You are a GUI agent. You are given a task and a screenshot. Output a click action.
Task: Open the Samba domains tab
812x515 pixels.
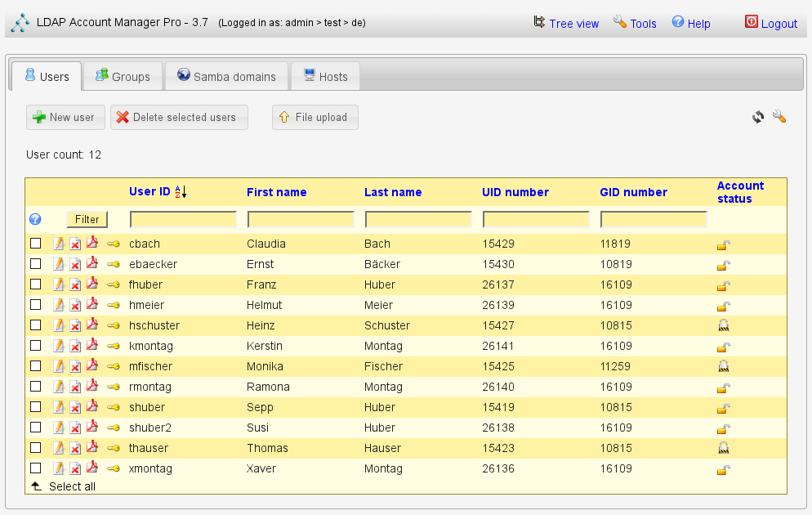pos(226,77)
